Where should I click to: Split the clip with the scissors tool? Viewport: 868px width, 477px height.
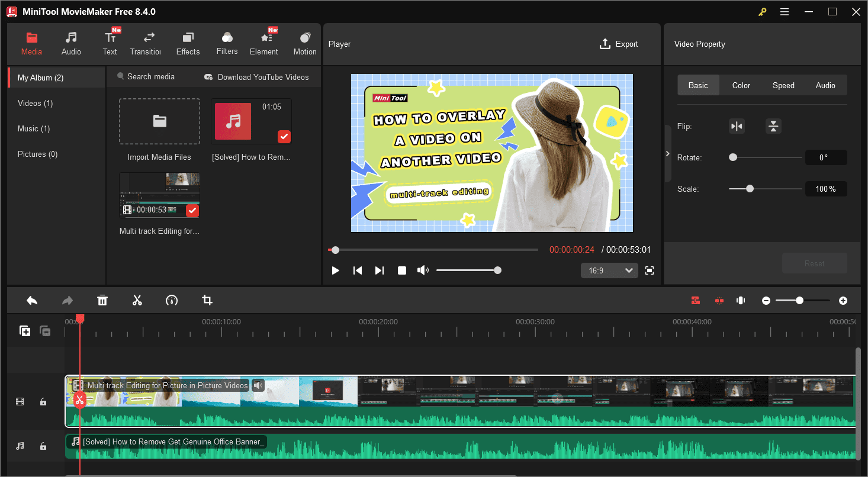point(137,300)
